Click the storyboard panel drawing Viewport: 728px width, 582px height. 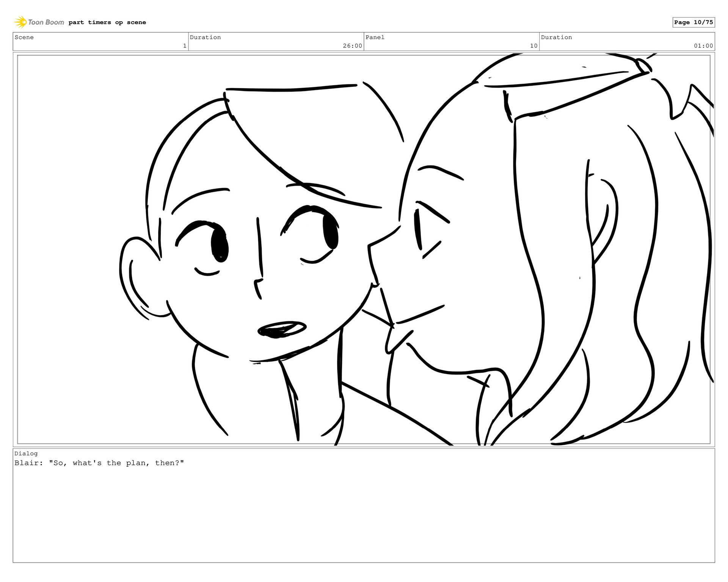coord(364,250)
